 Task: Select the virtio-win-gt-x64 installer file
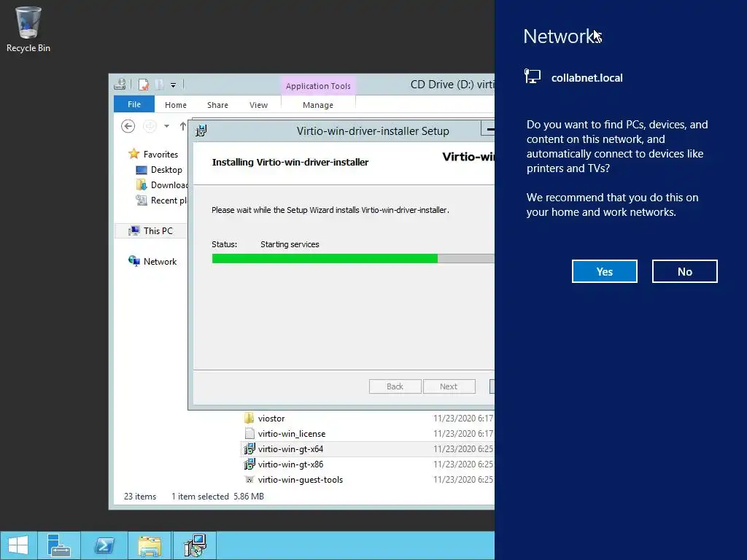click(290, 449)
